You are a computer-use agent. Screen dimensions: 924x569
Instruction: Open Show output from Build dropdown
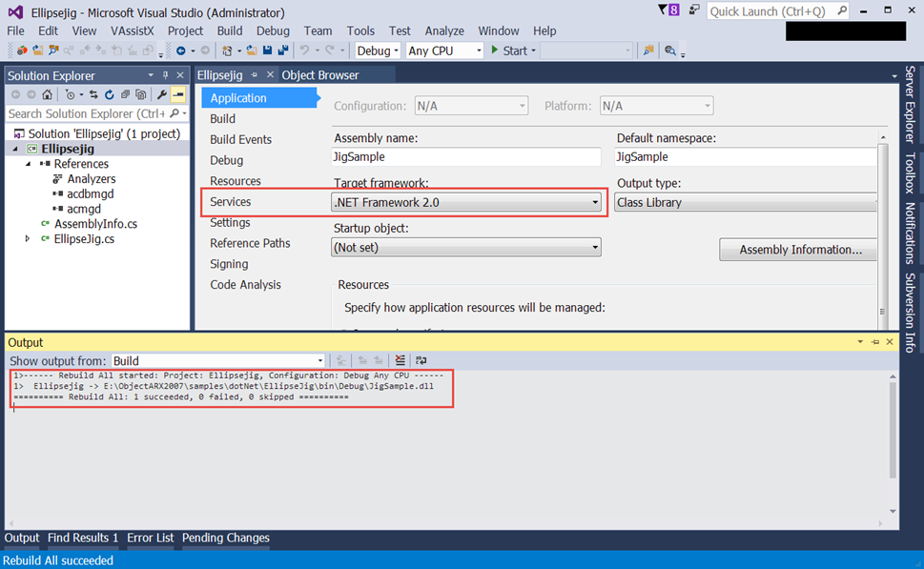tap(218, 360)
